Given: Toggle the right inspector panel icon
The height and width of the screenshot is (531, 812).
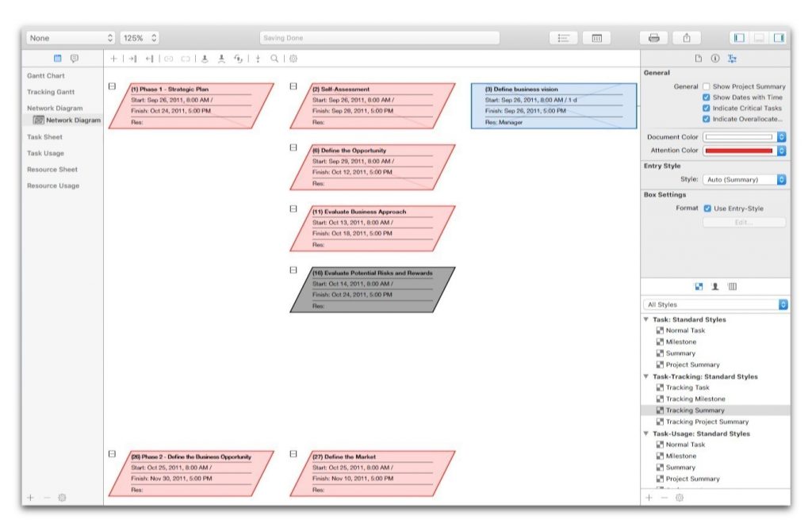Looking at the screenshot, I should coord(779,38).
